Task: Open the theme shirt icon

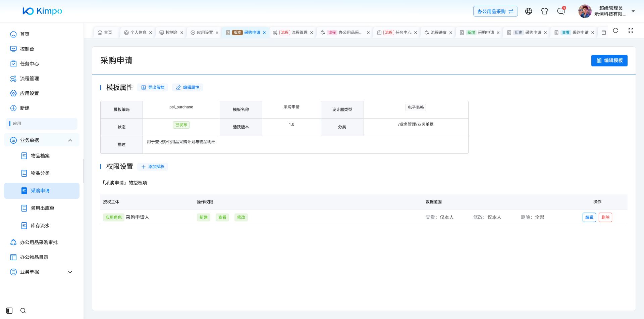Action: click(x=545, y=11)
